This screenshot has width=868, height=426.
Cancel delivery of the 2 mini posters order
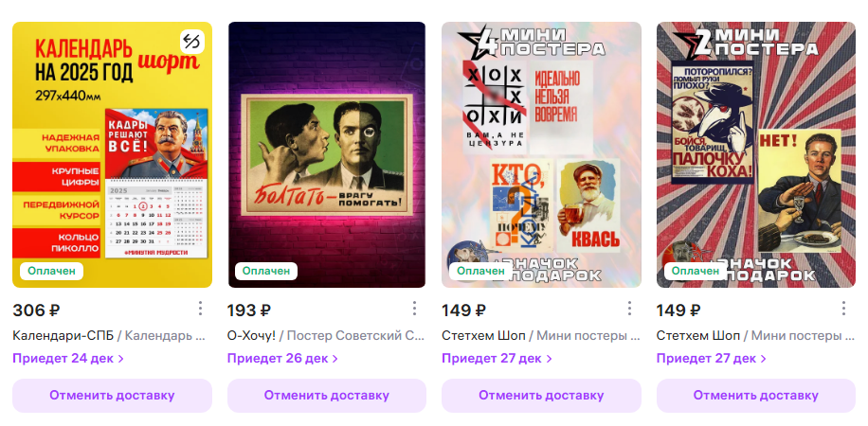[x=756, y=396]
